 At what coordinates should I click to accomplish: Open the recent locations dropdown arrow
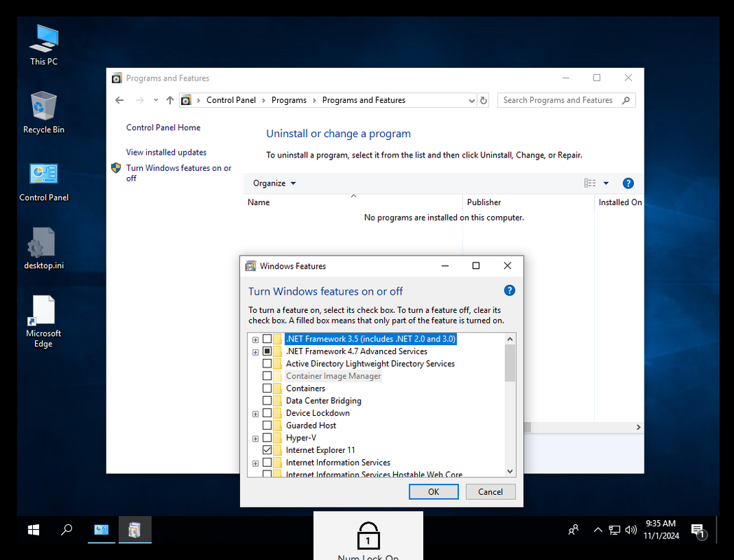pos(156,100)
